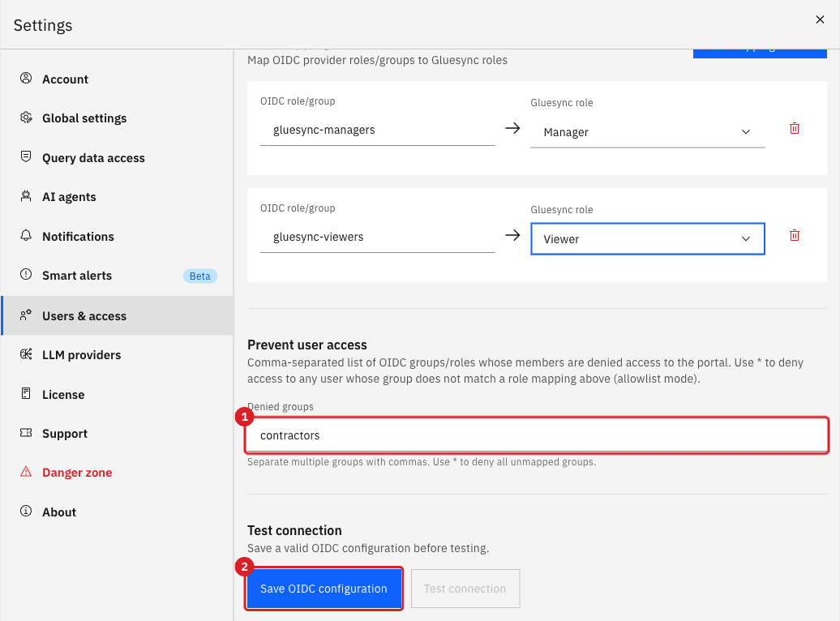
Task: Click the Global settings gear icon
Action: (x=26, y=118)
